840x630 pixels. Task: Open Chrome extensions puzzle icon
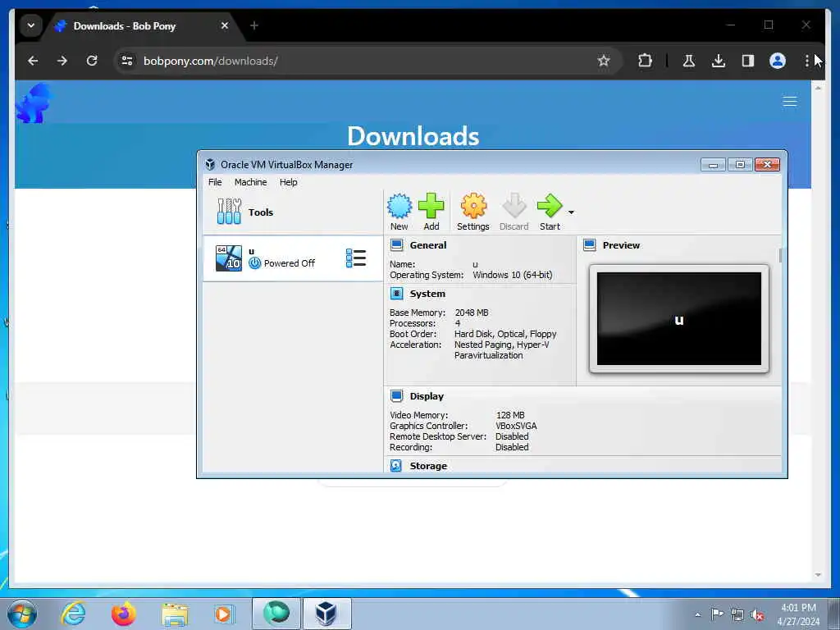tap(645, 61)
